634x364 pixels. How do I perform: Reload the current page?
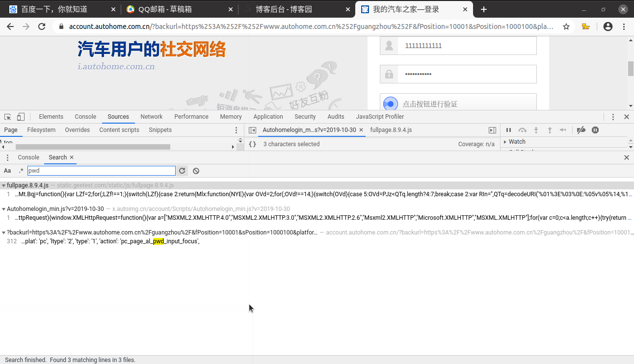pyautogui.click(x=42, y=26)
